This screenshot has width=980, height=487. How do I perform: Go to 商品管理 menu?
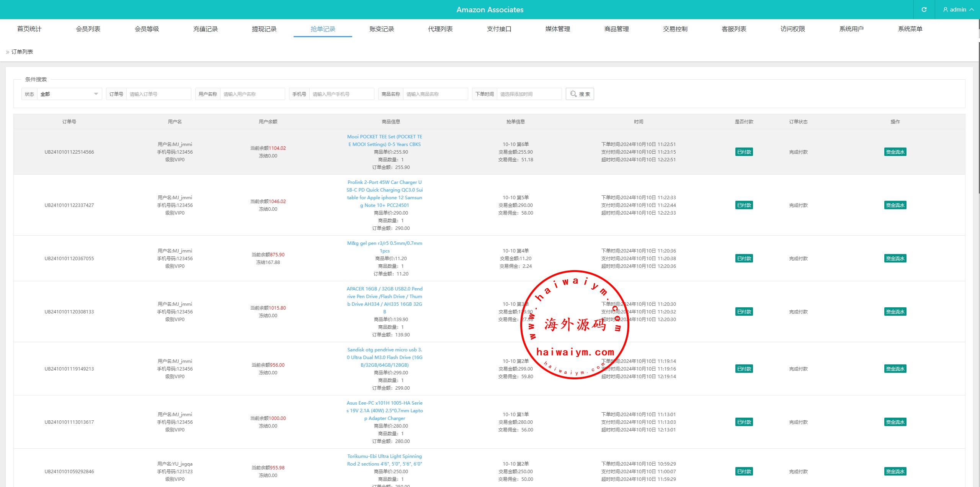616,29
